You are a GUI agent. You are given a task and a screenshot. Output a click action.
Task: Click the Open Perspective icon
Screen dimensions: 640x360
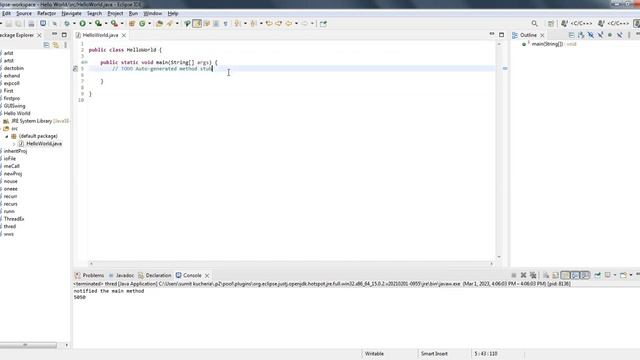click(551, 24)
